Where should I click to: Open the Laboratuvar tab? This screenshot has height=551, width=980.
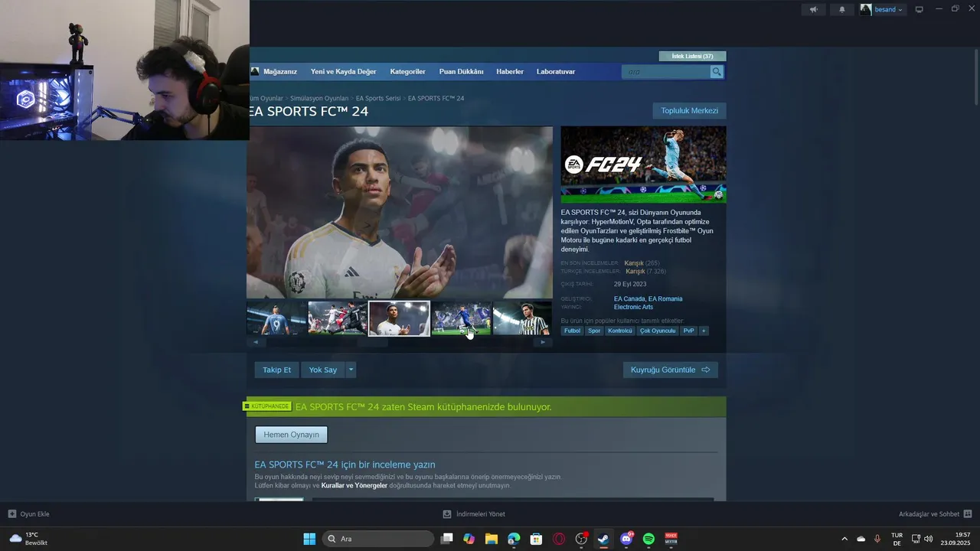tap(556, 71)
